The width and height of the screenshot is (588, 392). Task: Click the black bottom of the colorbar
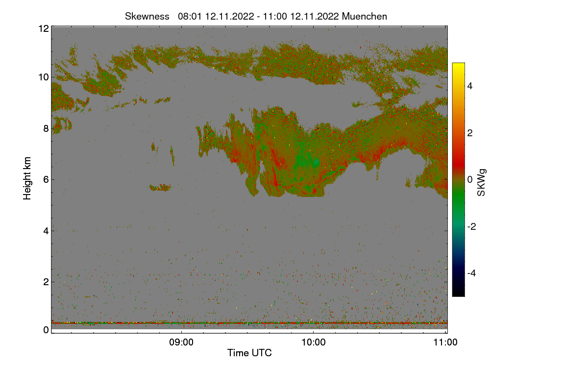coord(458,292)
